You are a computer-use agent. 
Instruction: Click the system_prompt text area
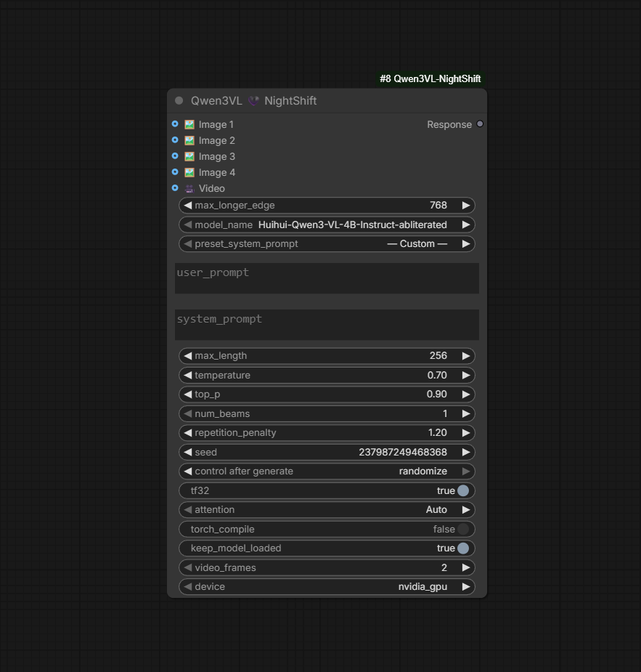(x=327, y=325)
